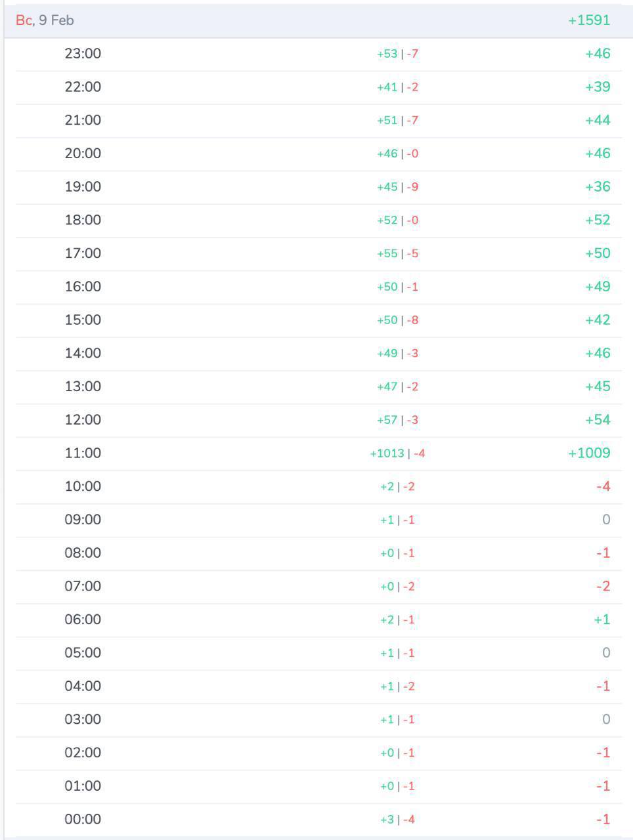Image resolution: width=633 pixels, height=840 pixels.
Task: Click the 17:00 row's +50 net value
Action: pyautogui.click(x=597, y=253)
